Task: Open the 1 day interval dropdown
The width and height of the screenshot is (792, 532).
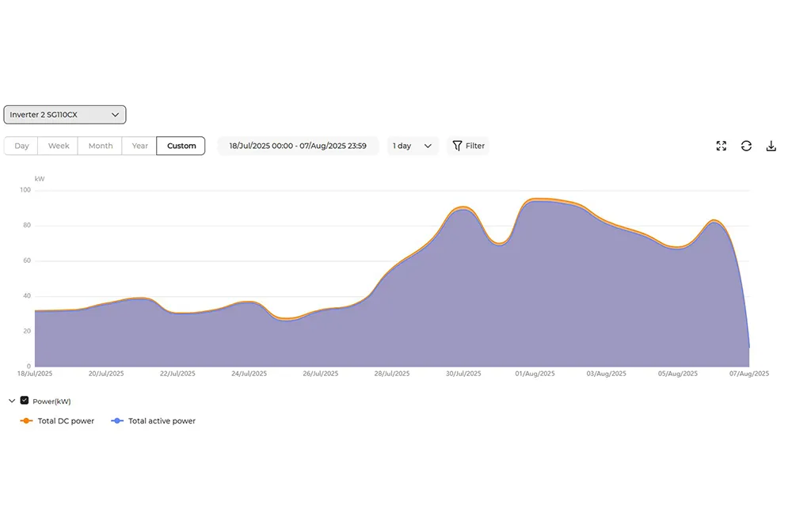Action: pos(412,146)
